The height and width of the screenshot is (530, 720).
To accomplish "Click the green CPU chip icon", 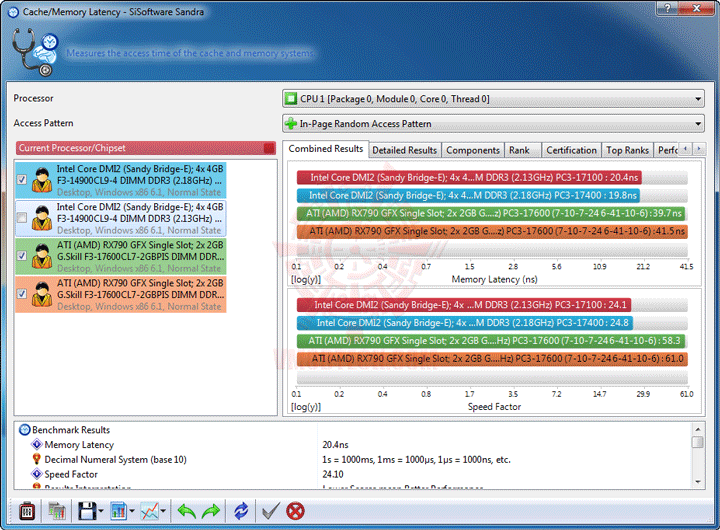I will point(291,99).
